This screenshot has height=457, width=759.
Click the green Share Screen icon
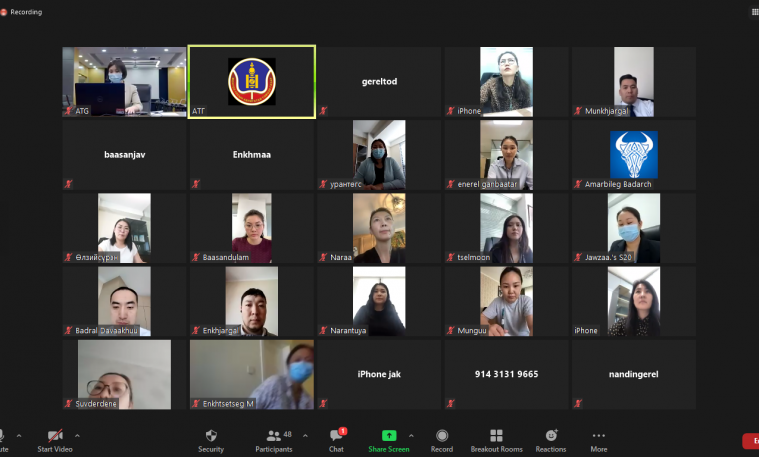(x=389, y=436)
